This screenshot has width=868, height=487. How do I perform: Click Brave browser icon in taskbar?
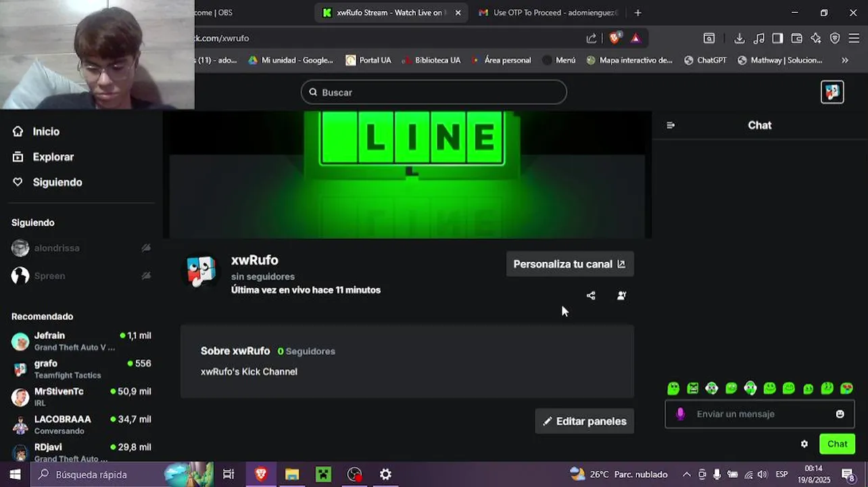pos(261,474)
